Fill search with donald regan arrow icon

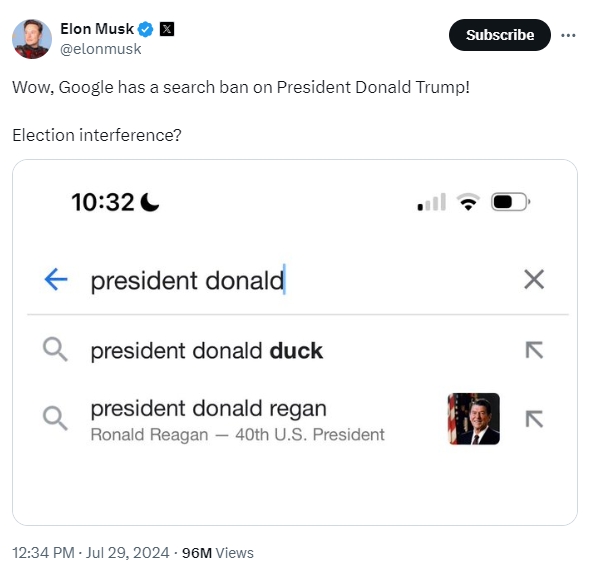(534, 419)
